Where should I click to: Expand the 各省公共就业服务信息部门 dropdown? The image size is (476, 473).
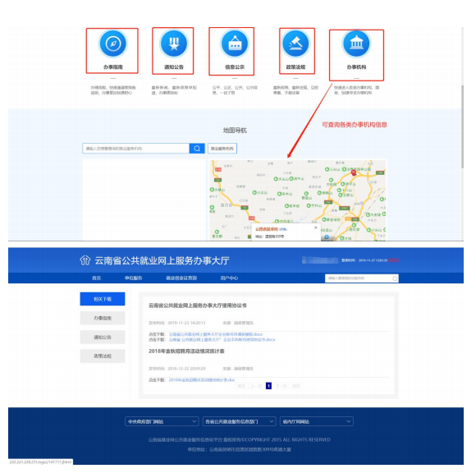[239, 421]
